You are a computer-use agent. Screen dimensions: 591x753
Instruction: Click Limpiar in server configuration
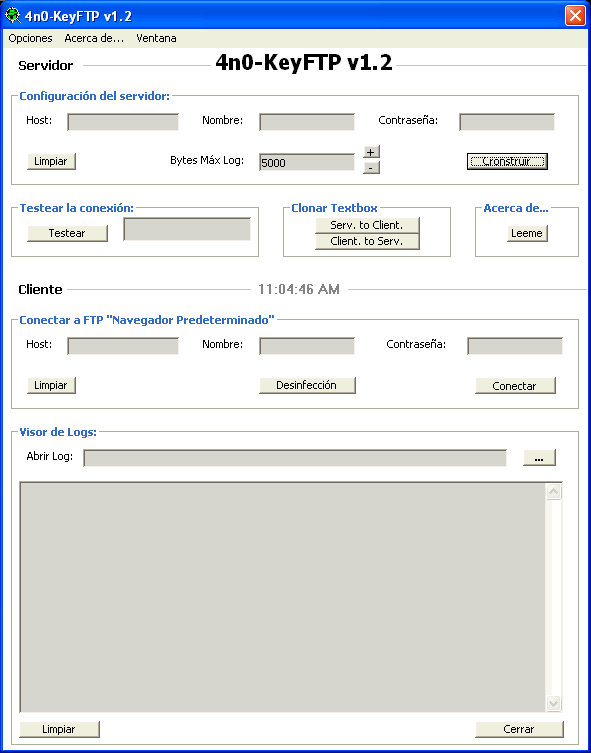[51, 161]
